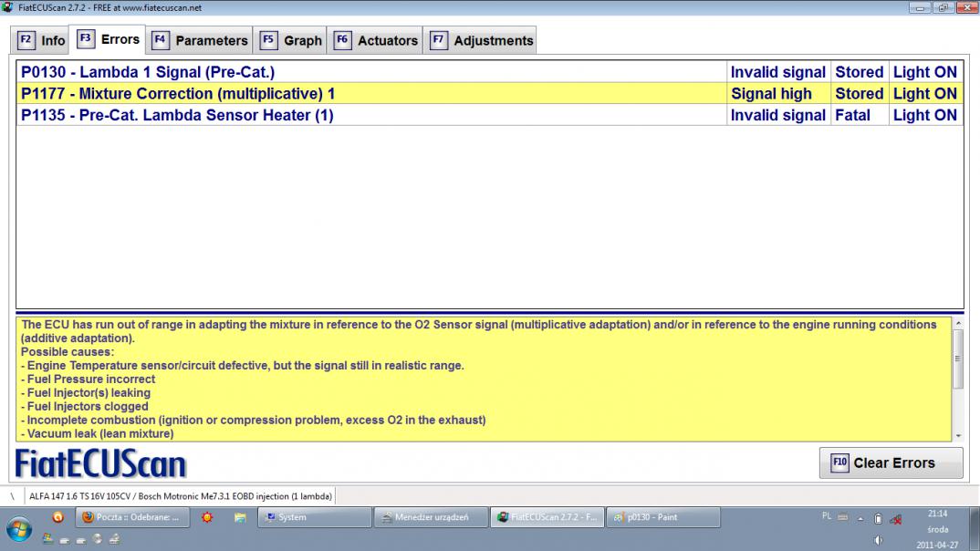The image size is (980, 551).
Task: Click the F3 key icon on Errors tab
Action: pyautogui.click(x=86, y=38)
